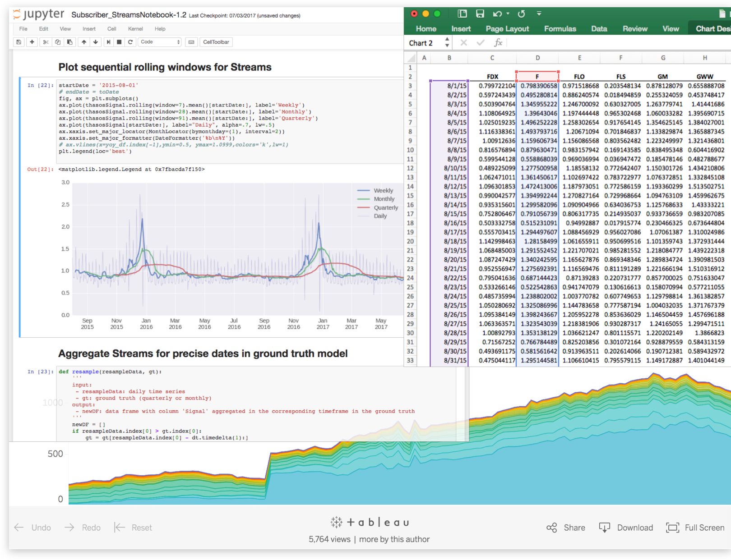Select Excel row 16 header

point(410,205)
